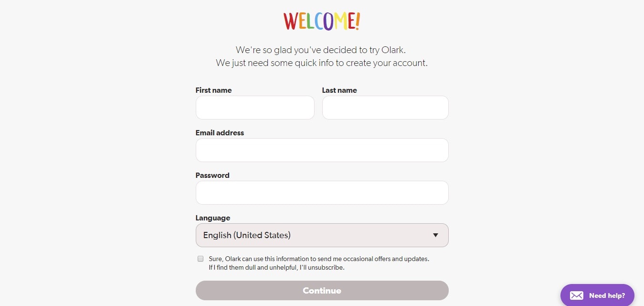Click the 'I'll unsubscribe' text line
The image size is (644, 306).
(x=276, y=267)
